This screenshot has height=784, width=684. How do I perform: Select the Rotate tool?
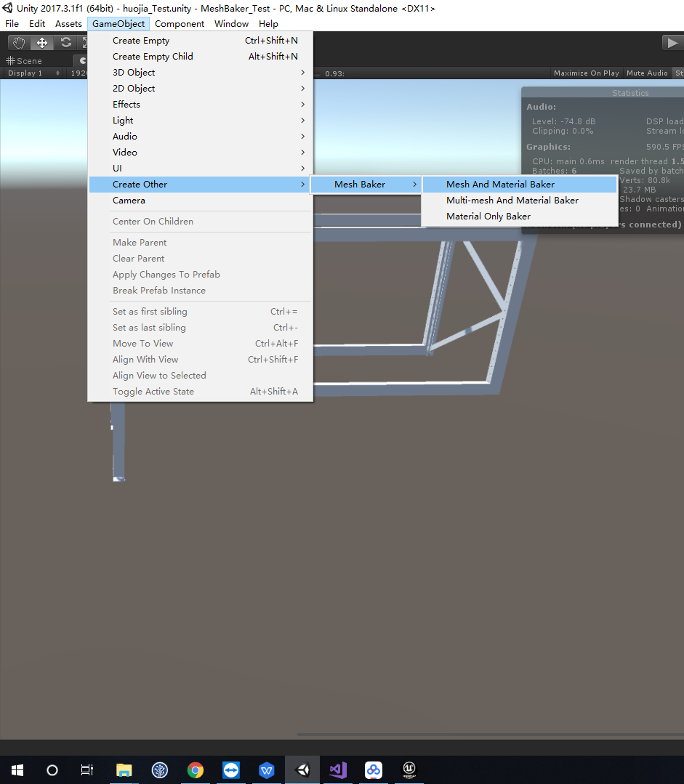(65, 42)
